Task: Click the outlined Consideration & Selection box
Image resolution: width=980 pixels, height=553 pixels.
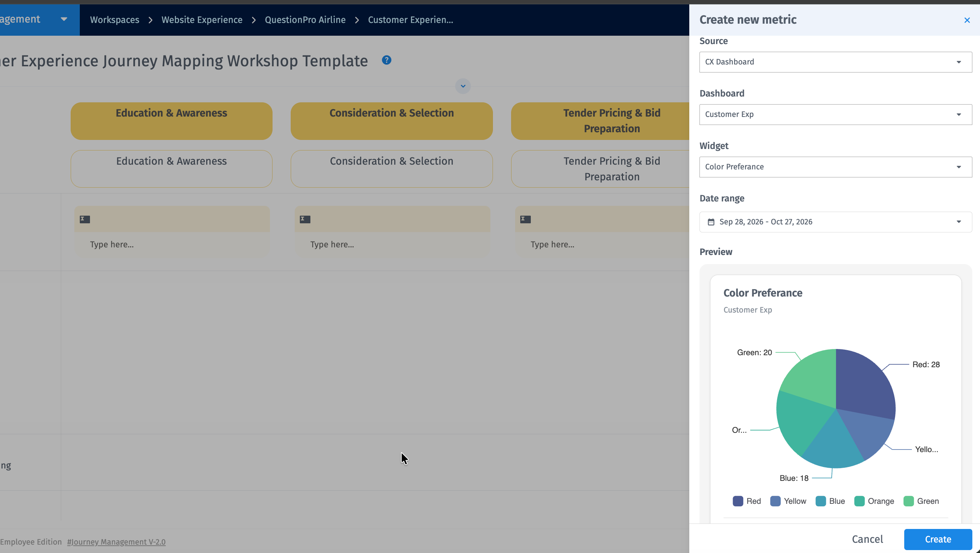Action: click(392, 168)
